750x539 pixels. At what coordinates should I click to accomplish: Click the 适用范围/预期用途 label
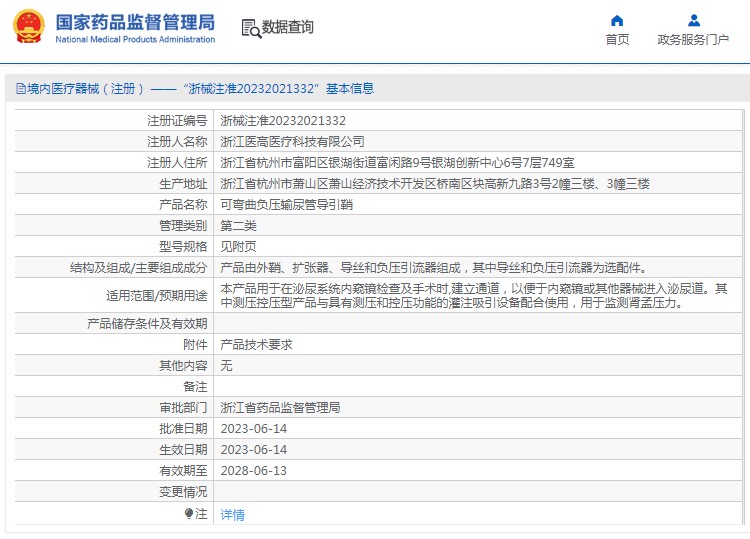[x=156, y=296]
